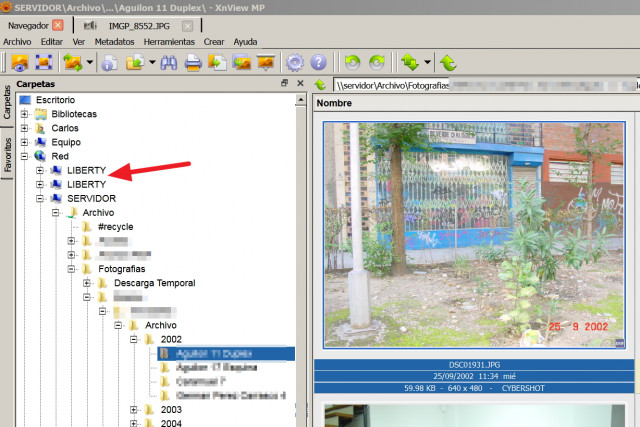Click the up-folder arrow beside address bar
The height and width of the screenshot is (427, 640).
[320, 85]
